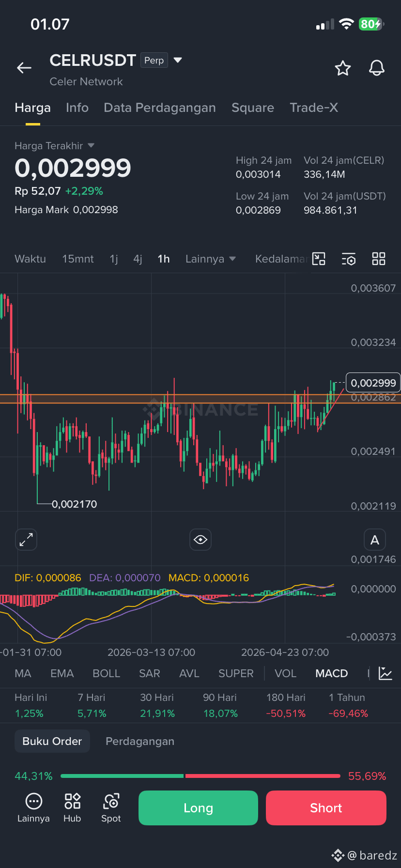This screenshot has width=401, height=868.
Task: Open the chart picture-in-picture icon
Action: click(319, 259)
